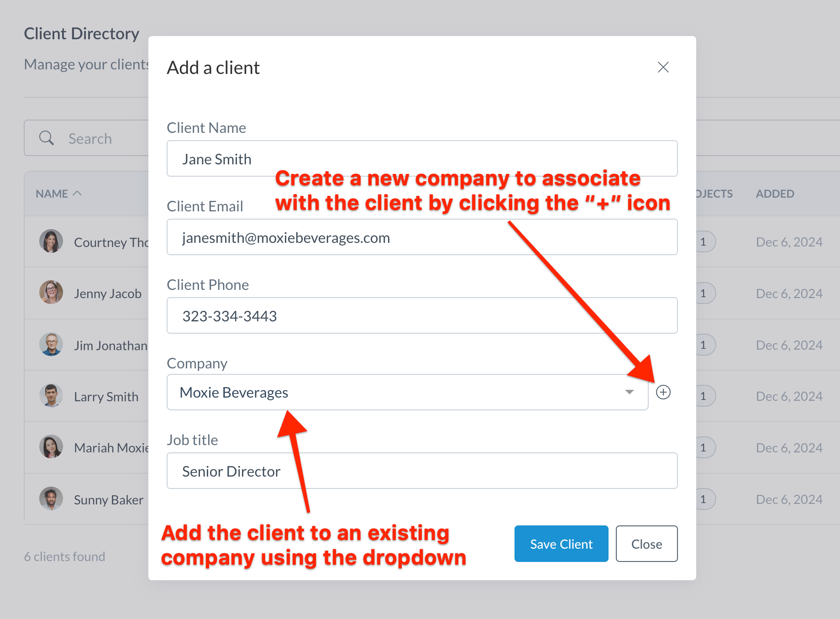Image resolution: width=840 pixels, height=619 pixels.
Task: Open Courtney's avatar photo
Action: pyautogui.click(x=51, y=241)
